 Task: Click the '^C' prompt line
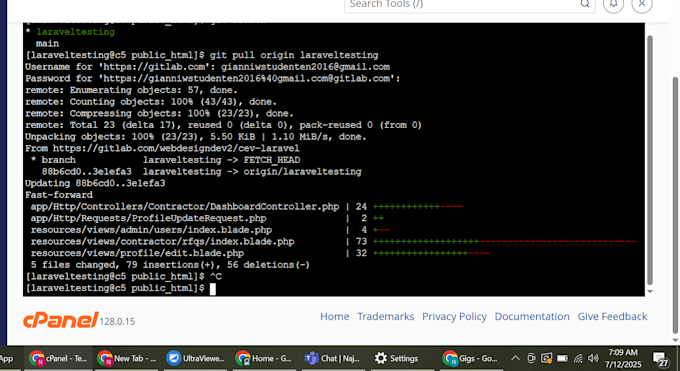[x=124, y=276]
